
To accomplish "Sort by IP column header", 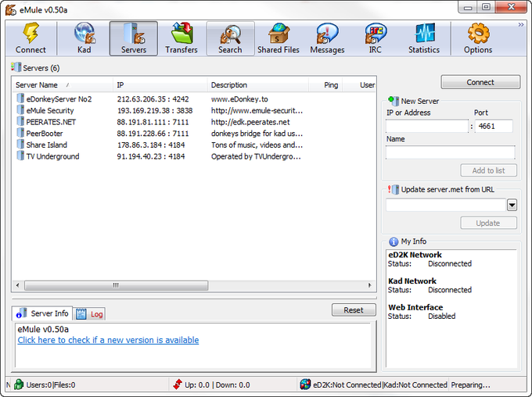I will point(160,85).
